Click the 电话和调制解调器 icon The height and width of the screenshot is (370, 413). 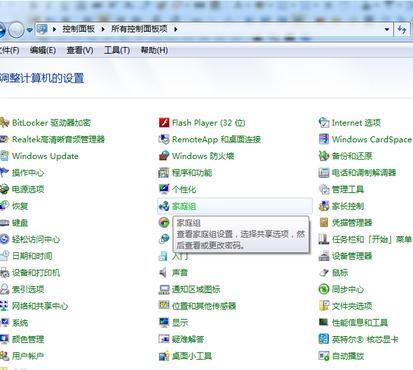click(x=324, y=173)
